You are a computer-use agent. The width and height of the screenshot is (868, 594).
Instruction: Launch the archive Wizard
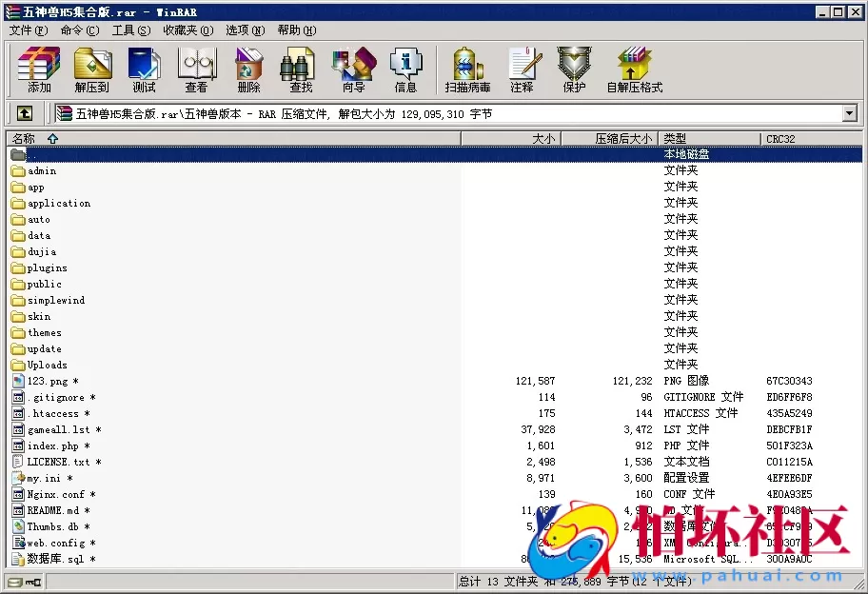[352, 69]
